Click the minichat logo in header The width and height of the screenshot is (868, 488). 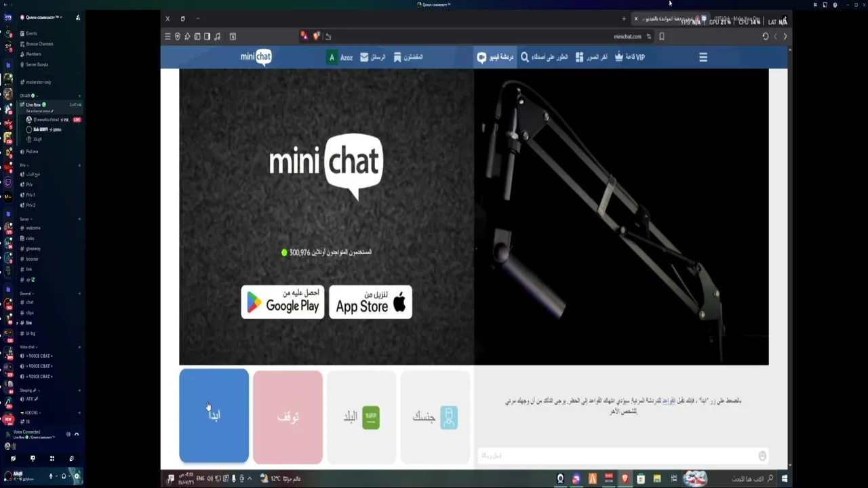256,57
